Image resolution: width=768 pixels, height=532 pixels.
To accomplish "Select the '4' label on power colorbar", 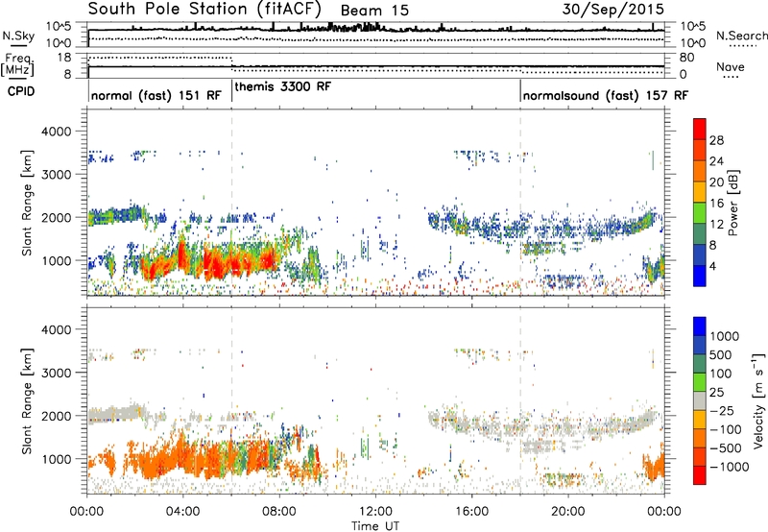I will [x=713, y=266].
